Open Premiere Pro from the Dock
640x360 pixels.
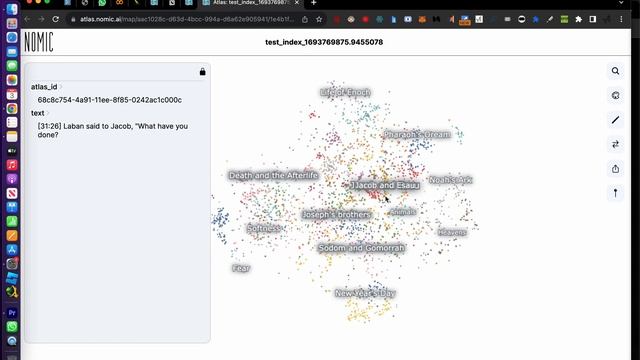point(12,313)
